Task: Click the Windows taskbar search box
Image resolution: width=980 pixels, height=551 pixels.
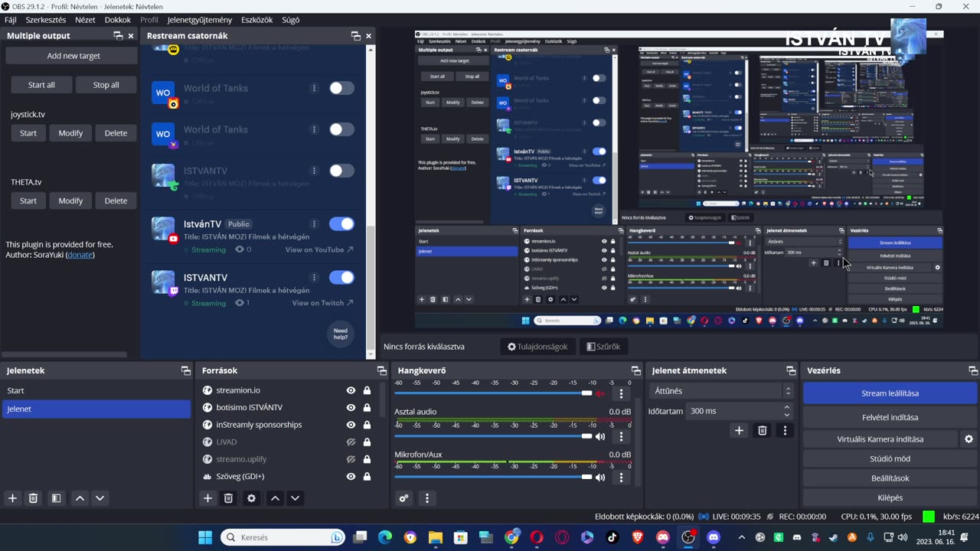Action: tap(283, 537)
